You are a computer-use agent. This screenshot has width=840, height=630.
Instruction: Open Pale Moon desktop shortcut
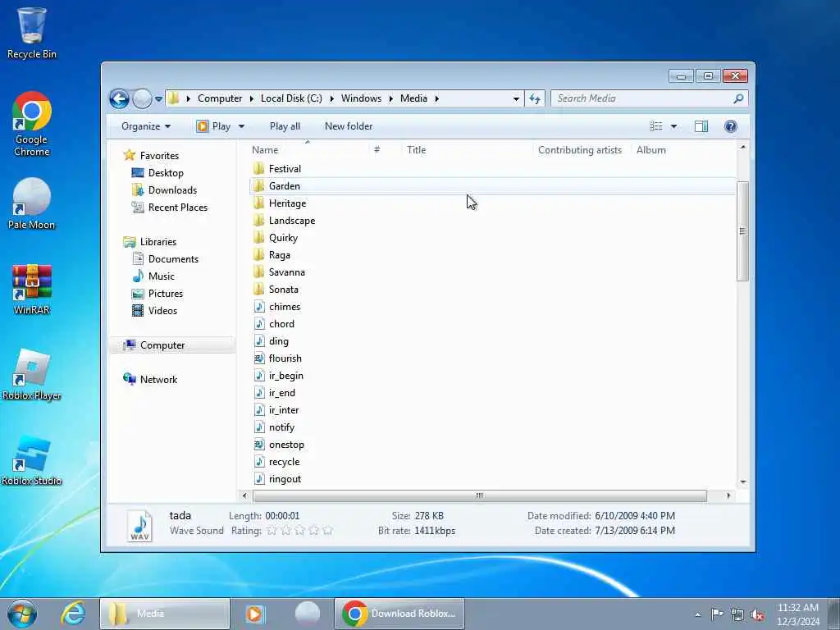(32, 204)
